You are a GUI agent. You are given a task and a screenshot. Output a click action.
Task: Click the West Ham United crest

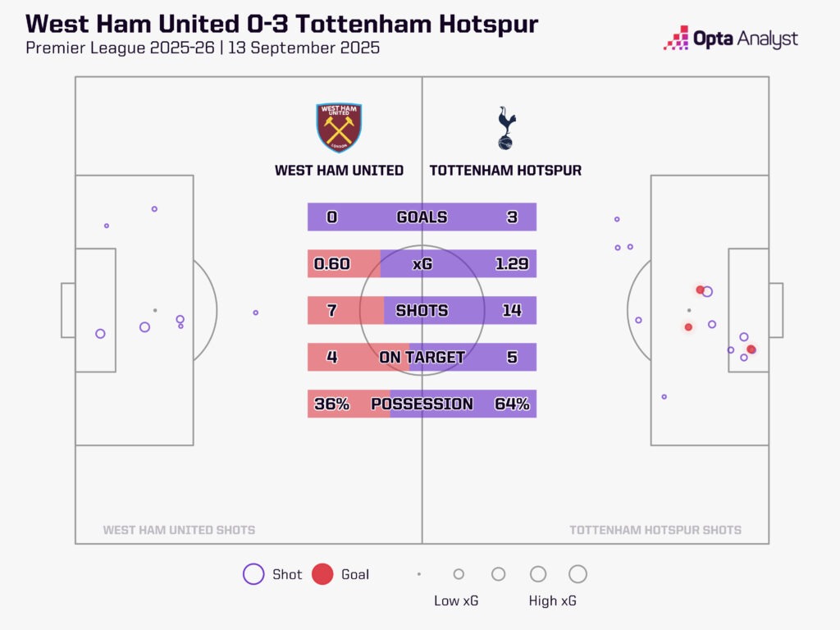(x=339, y=127)
